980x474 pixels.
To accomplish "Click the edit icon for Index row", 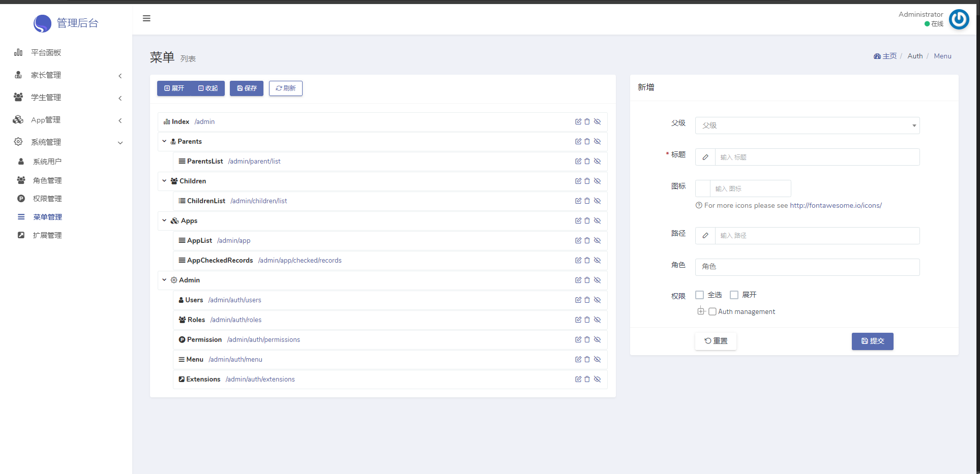I will click(x=578, y=122).
